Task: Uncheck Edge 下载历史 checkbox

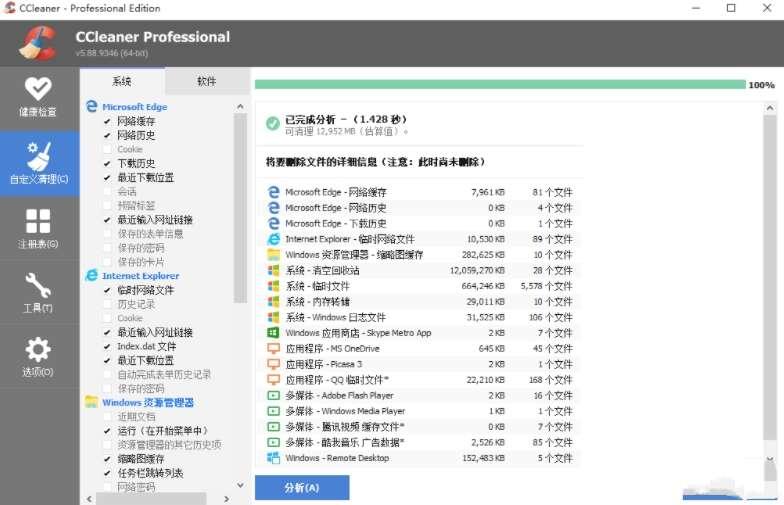Action: [x=107, y=163]
